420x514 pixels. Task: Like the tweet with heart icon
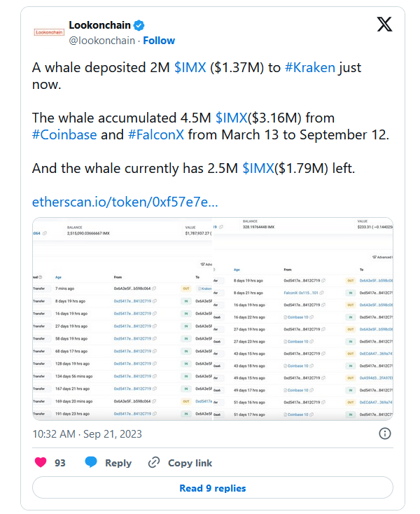(41, 462)
